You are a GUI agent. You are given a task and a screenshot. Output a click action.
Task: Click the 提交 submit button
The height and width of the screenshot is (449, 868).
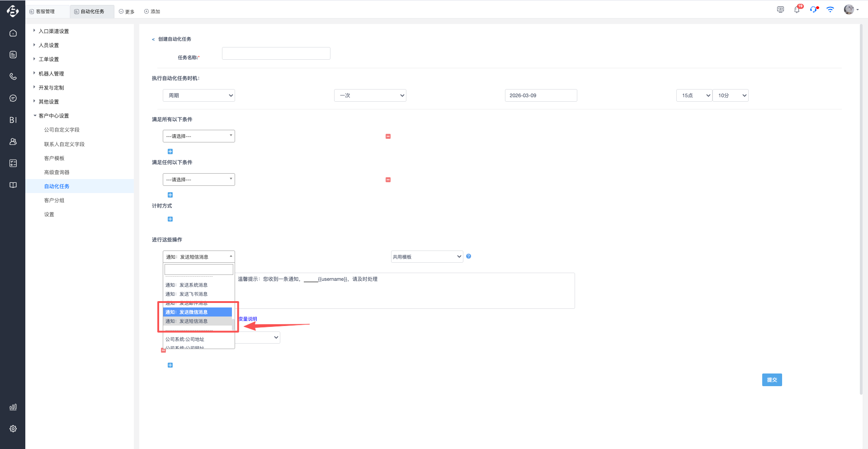(x=772, y=380)
